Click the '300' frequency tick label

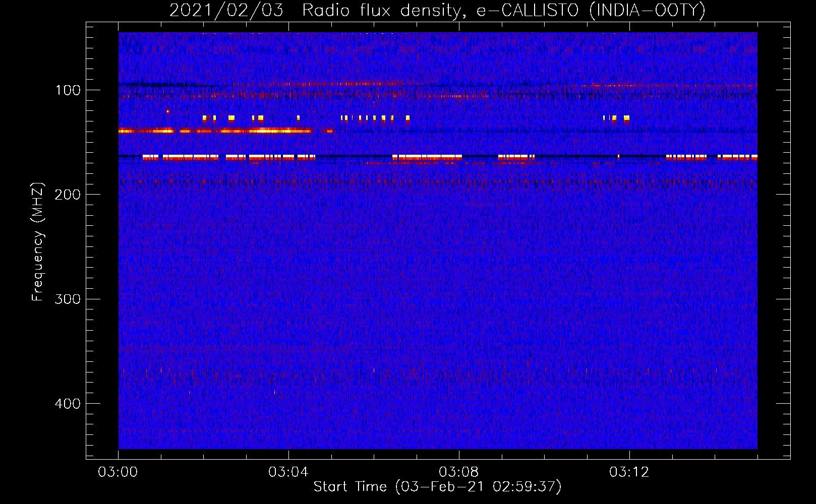click(68, 299)
